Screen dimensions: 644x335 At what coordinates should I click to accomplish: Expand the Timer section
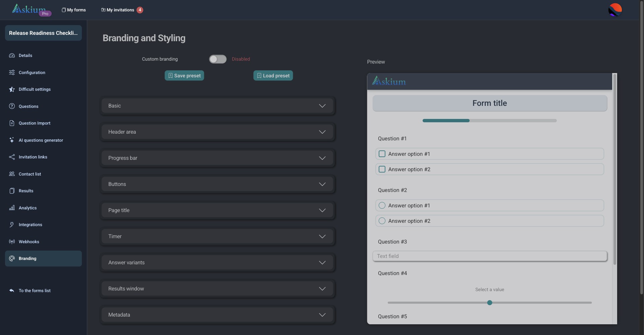pos(217,237)
